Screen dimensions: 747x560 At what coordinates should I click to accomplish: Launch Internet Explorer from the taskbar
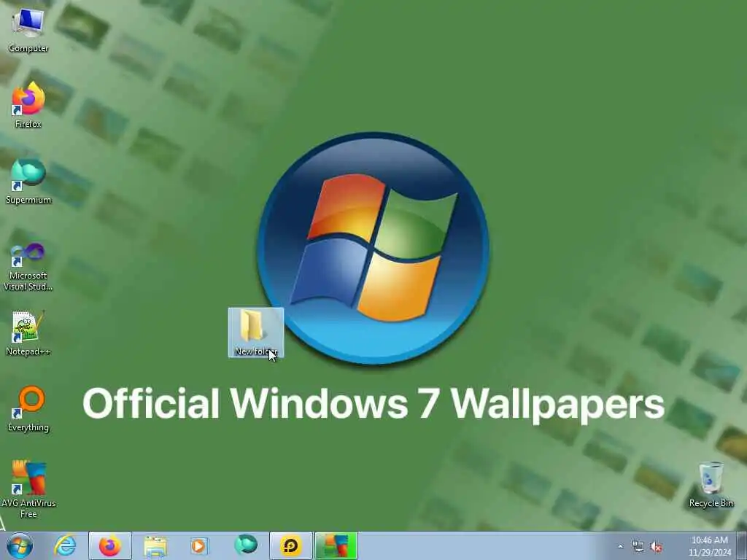coord(65,545)
